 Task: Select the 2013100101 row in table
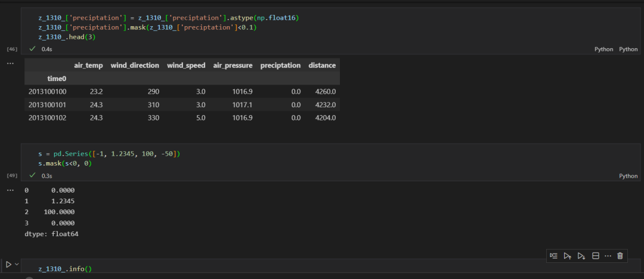pos(47,105)
